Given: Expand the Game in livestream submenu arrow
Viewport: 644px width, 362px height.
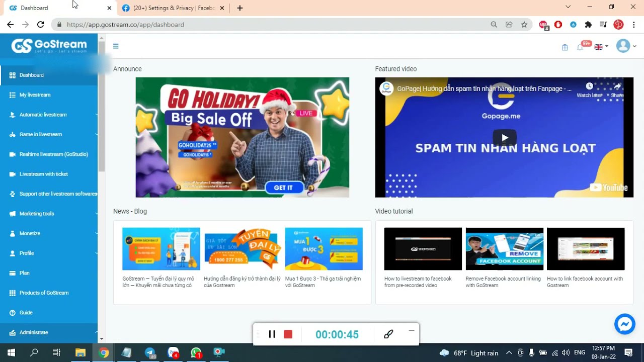Looking at the screenshot, I should 96,134.
